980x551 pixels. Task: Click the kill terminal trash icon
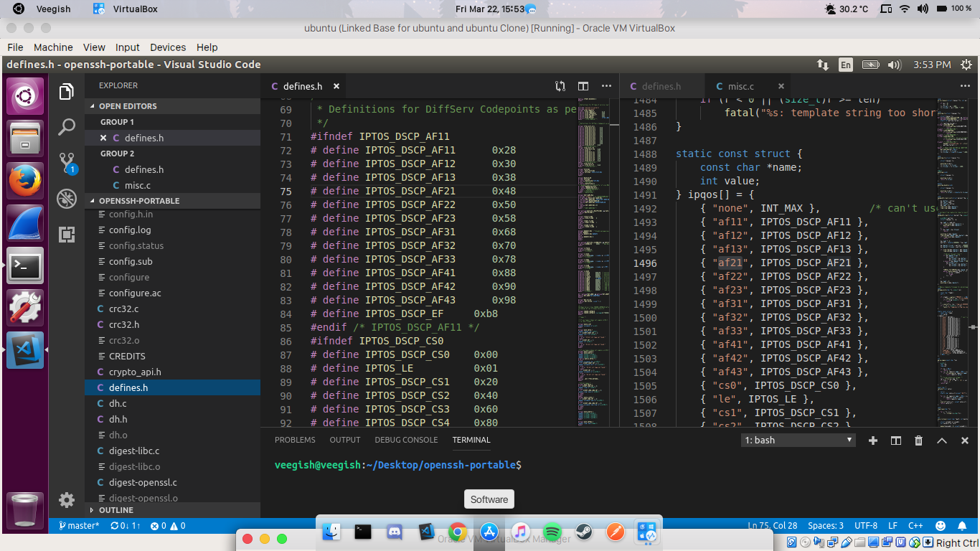(918, 440)
